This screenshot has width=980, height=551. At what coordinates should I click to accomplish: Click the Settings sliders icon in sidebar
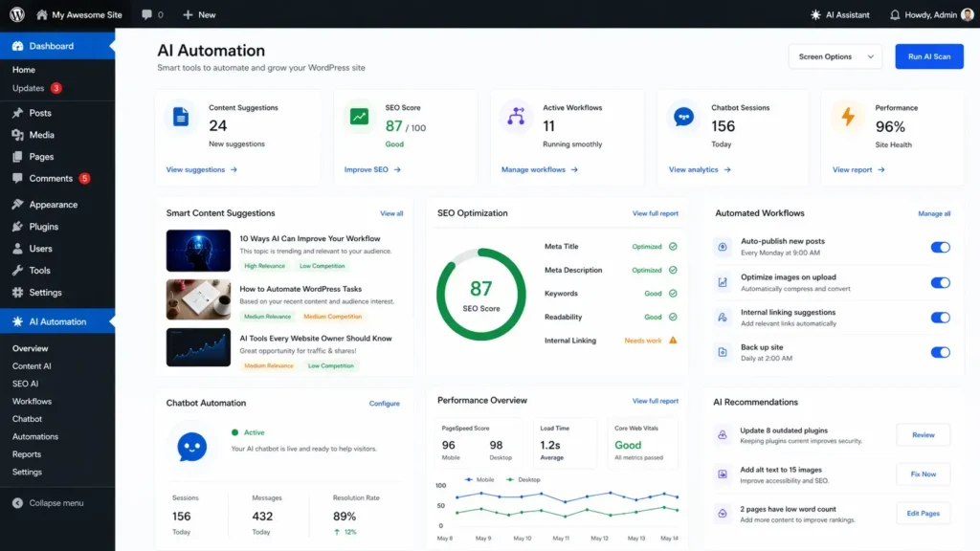pos(17,293)
